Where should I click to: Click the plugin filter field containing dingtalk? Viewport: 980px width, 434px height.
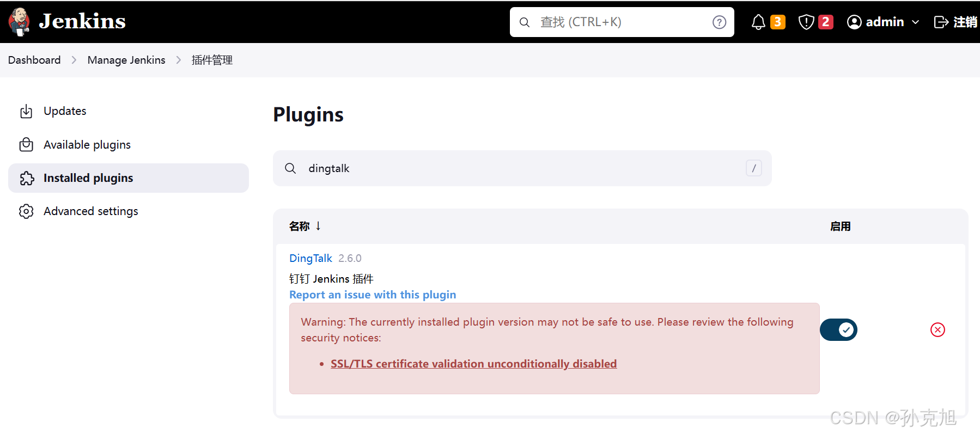pos(522,168)
